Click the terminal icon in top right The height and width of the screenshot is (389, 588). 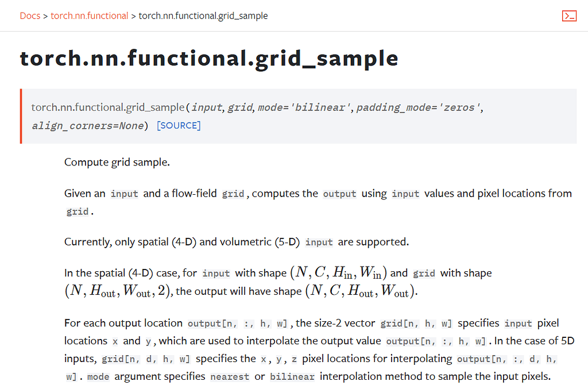tap(569, 16)
